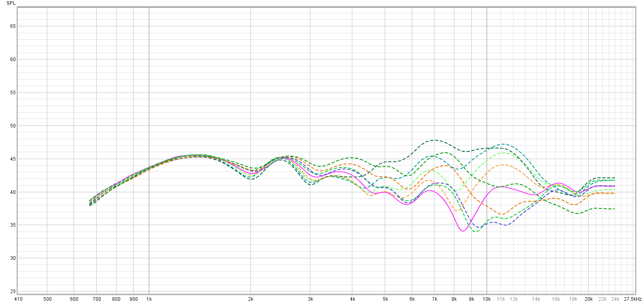644x304 pixels.
Task: Click the 25 tick on the SPL axis
Action: (13, 291)
